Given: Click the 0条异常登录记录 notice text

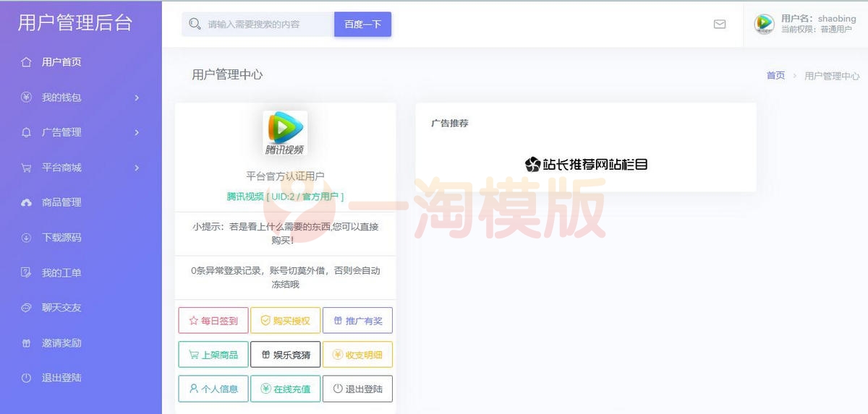Looking at the screenshot, I should 285,277.
